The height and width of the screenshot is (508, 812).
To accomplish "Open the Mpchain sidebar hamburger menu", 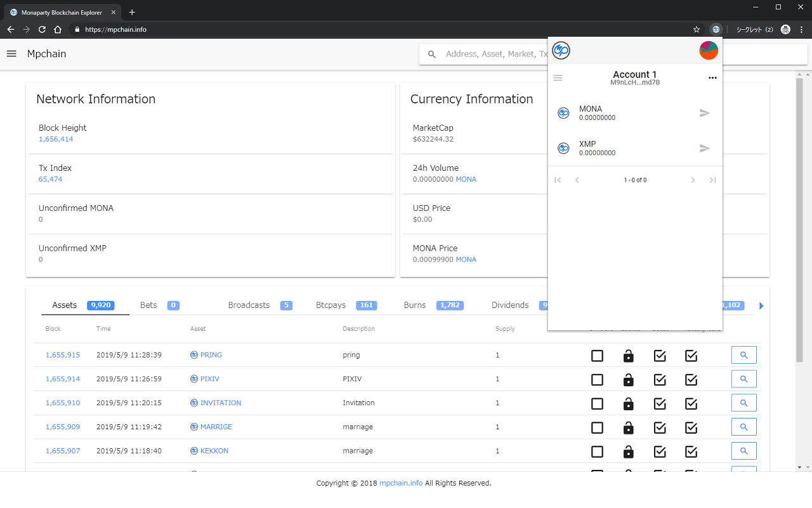I will point(11,53).
